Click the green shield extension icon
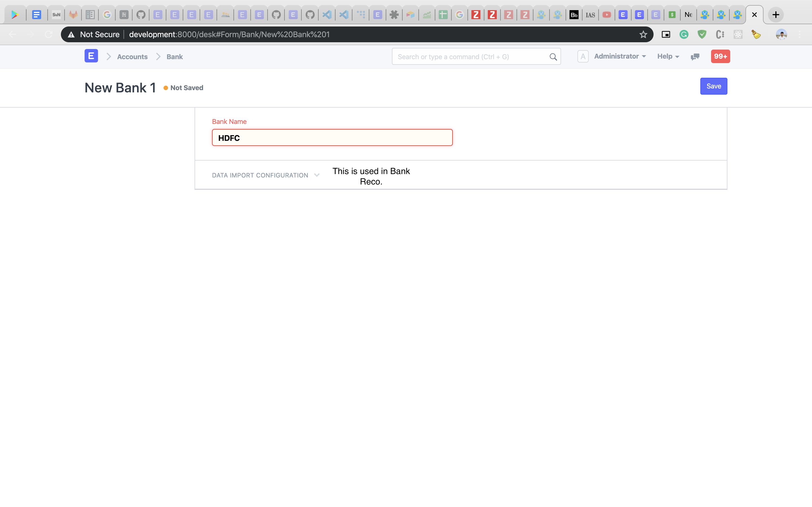Screen dimensions: 812x507 pyautogui.click(x=702, y=35)
